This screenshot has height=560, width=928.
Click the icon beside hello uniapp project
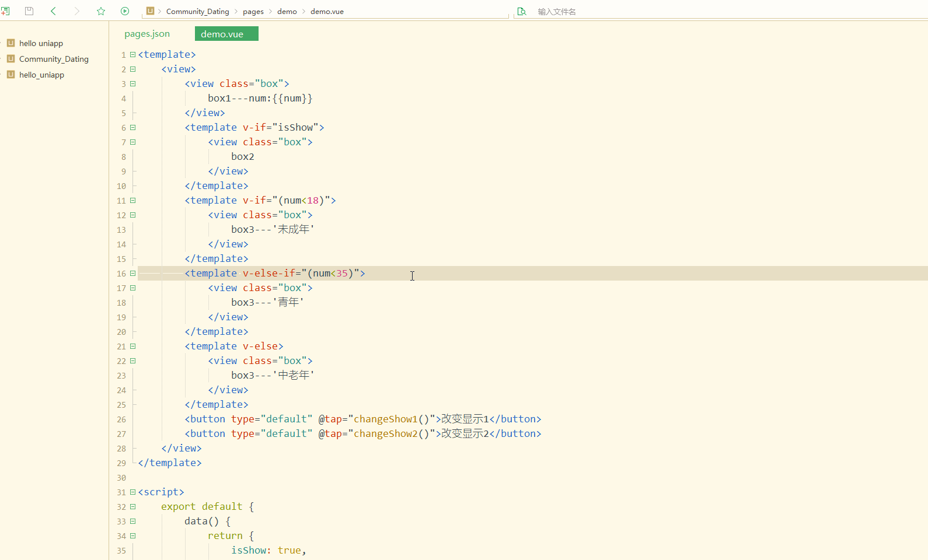point(11,43)
